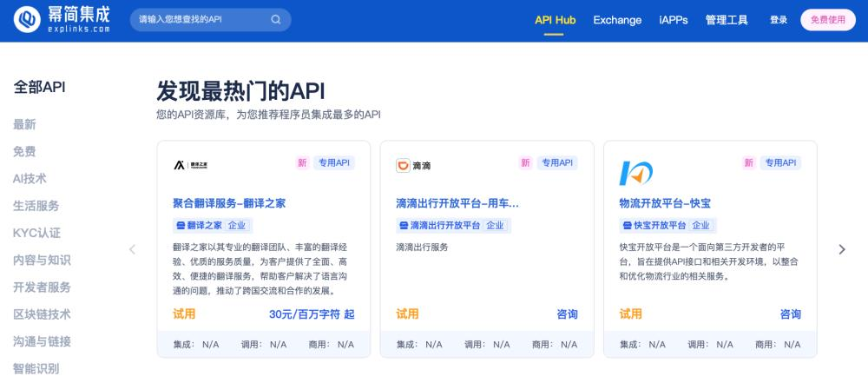This screenshot has height=383, width=868.
Task: Focus the API search input field
Action: point(200,20)
